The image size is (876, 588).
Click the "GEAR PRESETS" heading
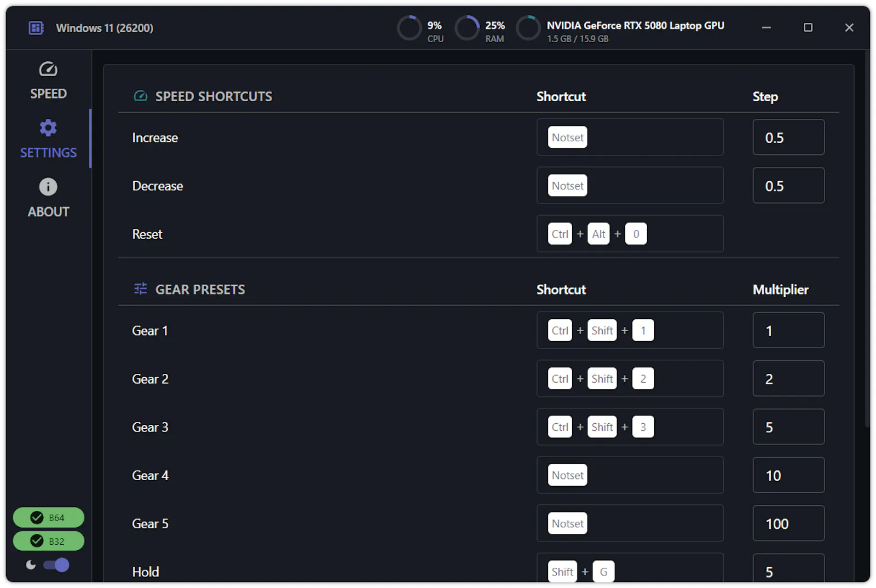click(200, 289)
